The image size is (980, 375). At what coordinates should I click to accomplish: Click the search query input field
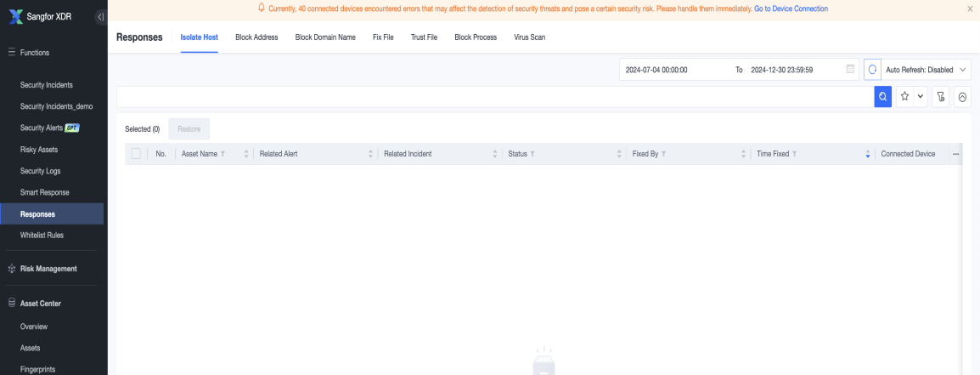point(495,96)
